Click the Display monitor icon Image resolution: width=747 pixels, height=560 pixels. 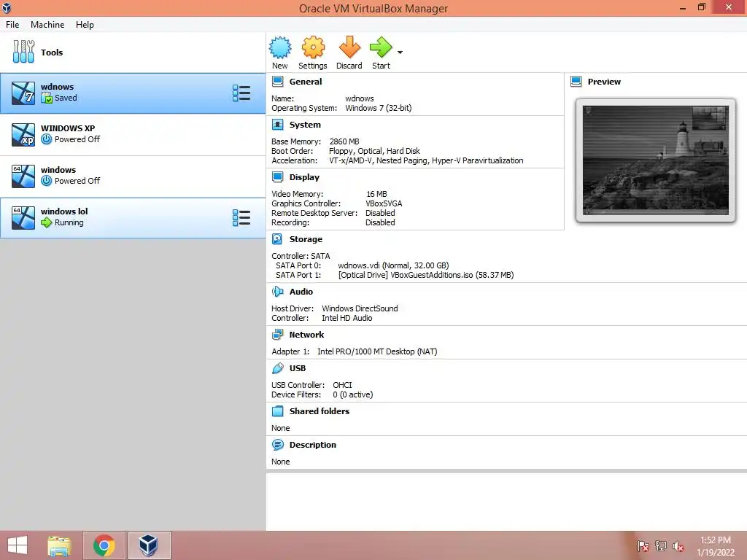point(277,176)
